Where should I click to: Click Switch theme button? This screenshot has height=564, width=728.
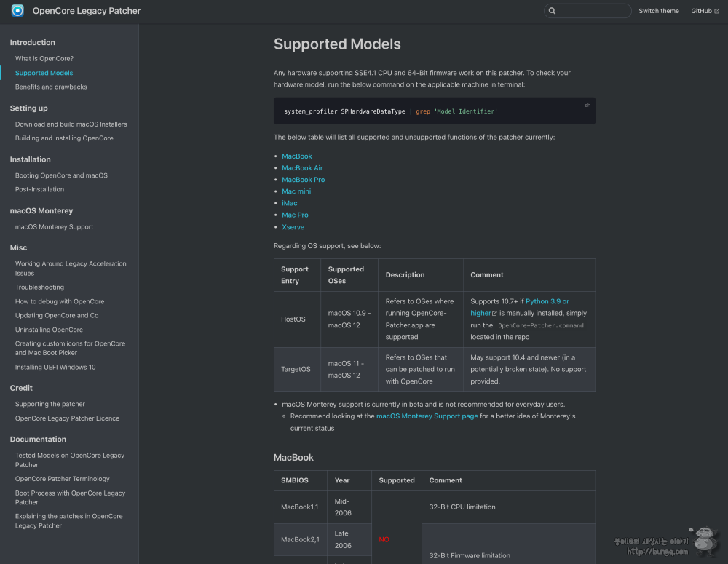(x=658, y=11)
